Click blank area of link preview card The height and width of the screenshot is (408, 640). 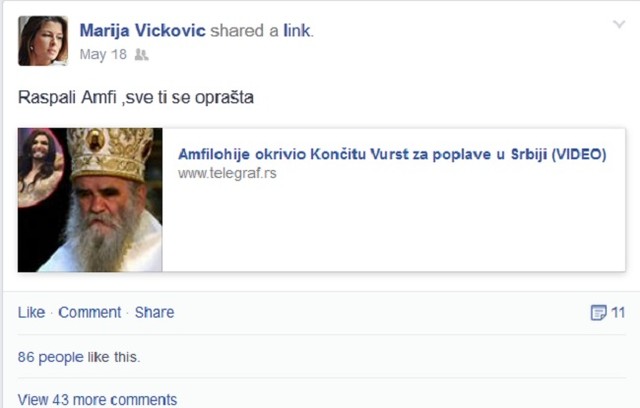pos(394,228)
